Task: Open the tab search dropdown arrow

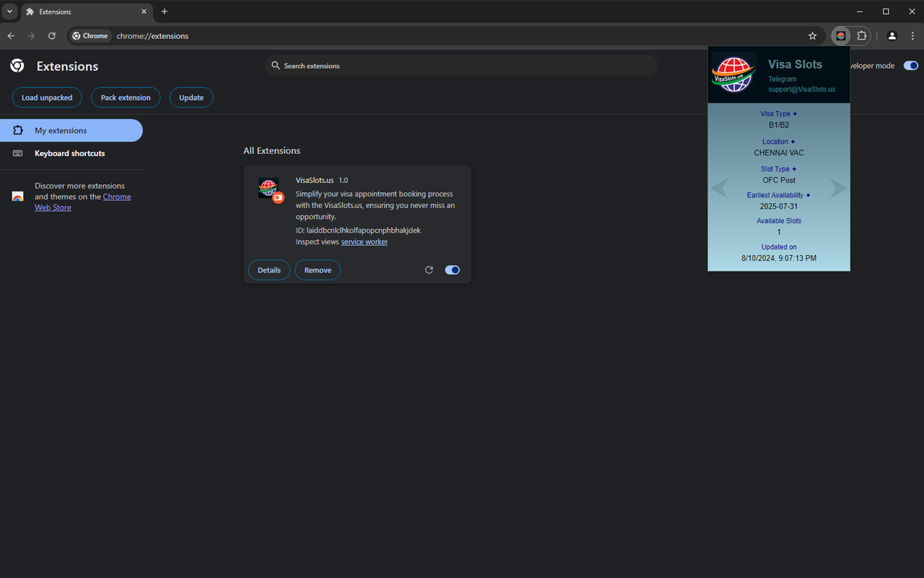Action: 9,12
